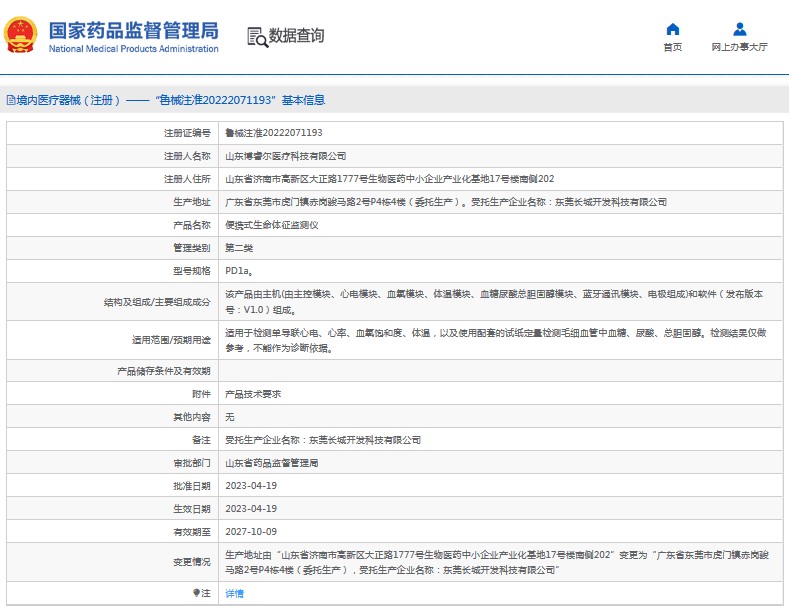Image resolution: width=789 pixels, height=612 pixels.
Task: Click the national emblem logo
Action: pos(21,35)
